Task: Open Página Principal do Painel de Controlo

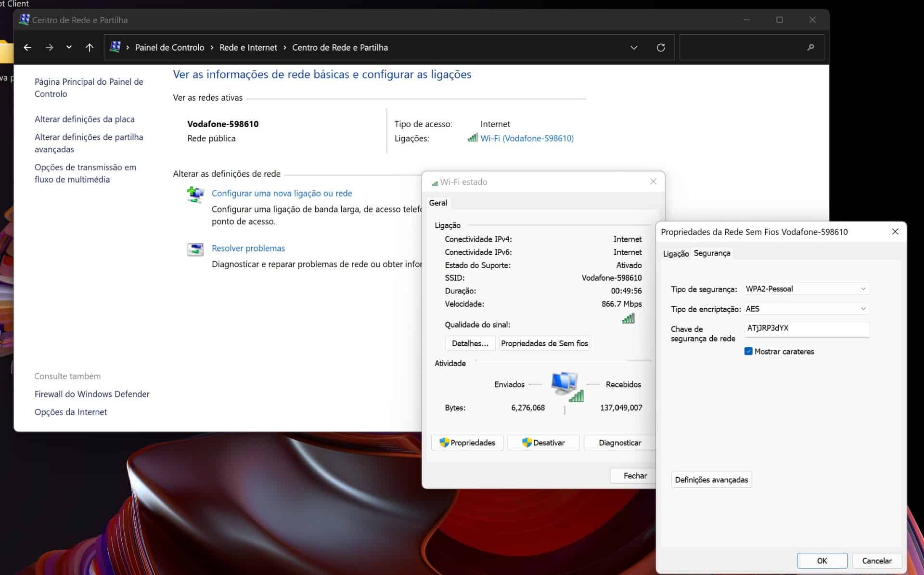Action: (89, 88)
